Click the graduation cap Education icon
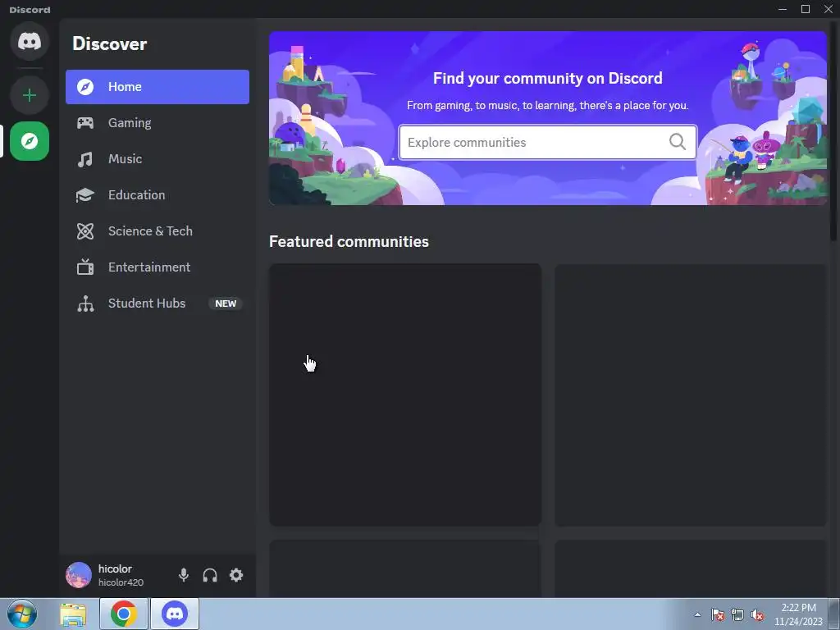 click(85, 195)
